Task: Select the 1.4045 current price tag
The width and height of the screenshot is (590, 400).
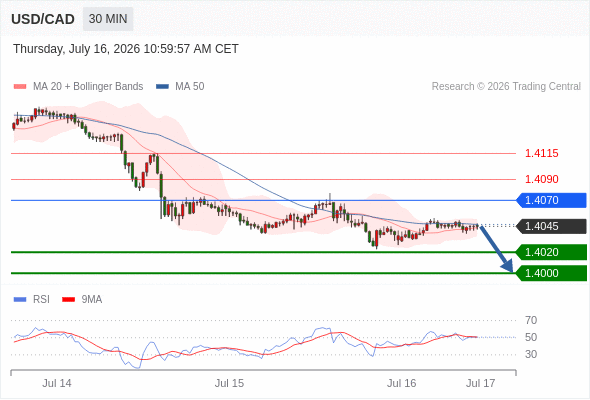Action: pos(552,226)
